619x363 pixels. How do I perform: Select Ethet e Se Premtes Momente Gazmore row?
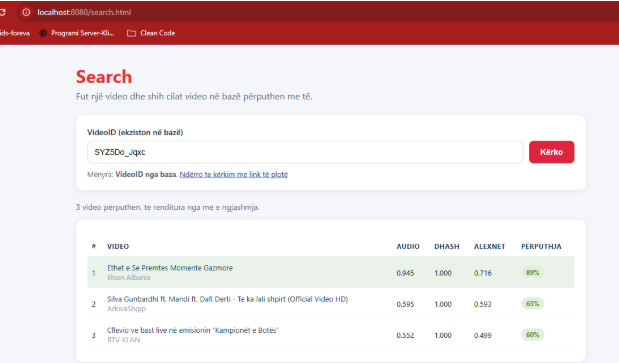(331, 272)
